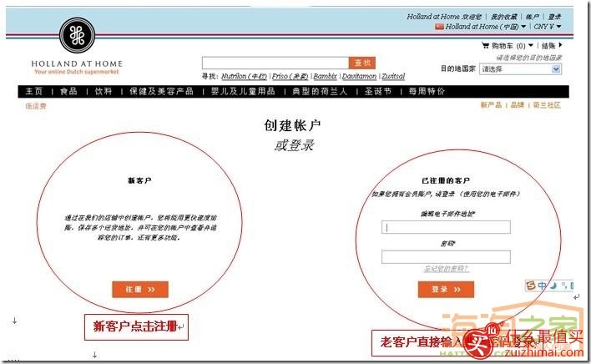Click the 帐户 account link in header
This screenshot has height=364, width=591.
pos(533,17)
